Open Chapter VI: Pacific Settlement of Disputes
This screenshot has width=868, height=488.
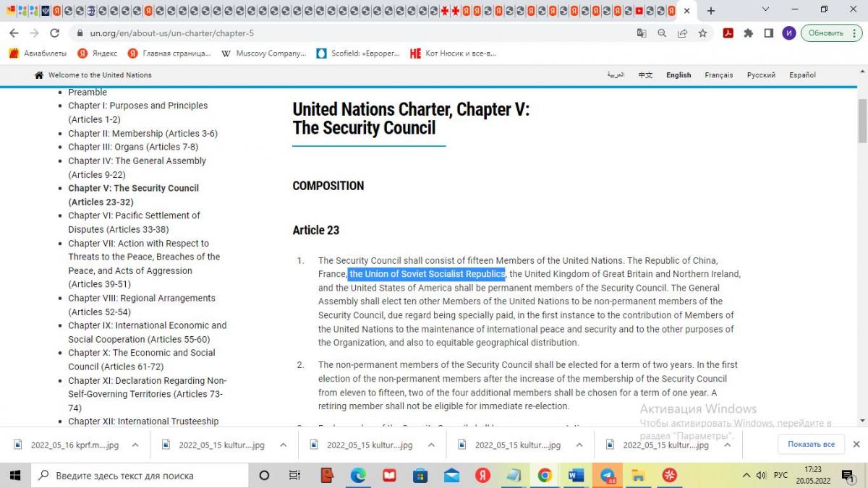coord(135,223)
